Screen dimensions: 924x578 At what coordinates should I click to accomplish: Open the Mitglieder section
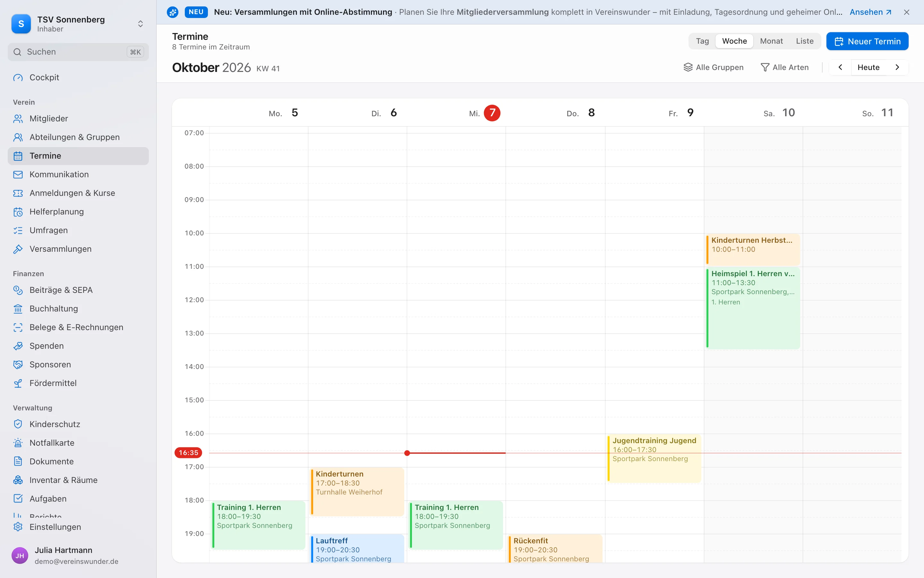click(x=78, y=119)
